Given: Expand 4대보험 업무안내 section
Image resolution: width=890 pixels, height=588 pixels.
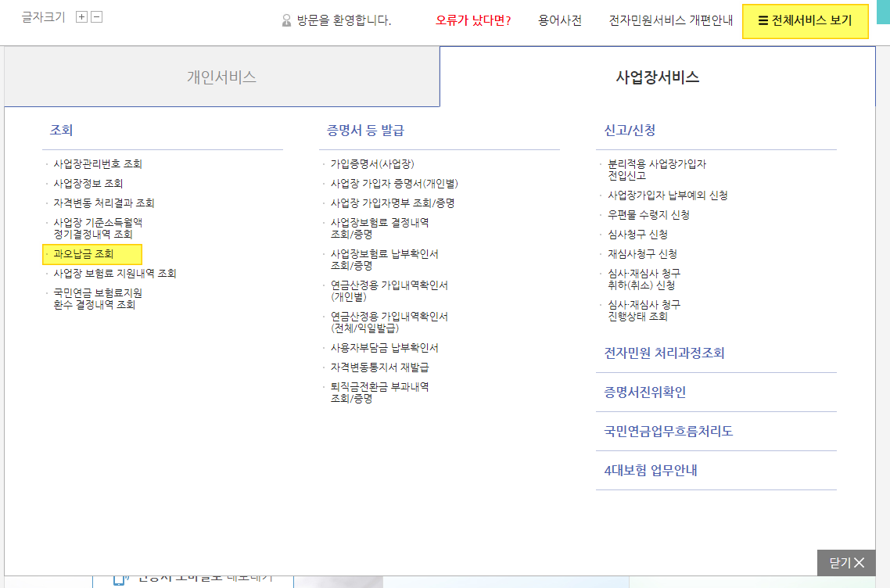Looking at the screenshot, I should point(650,471).
